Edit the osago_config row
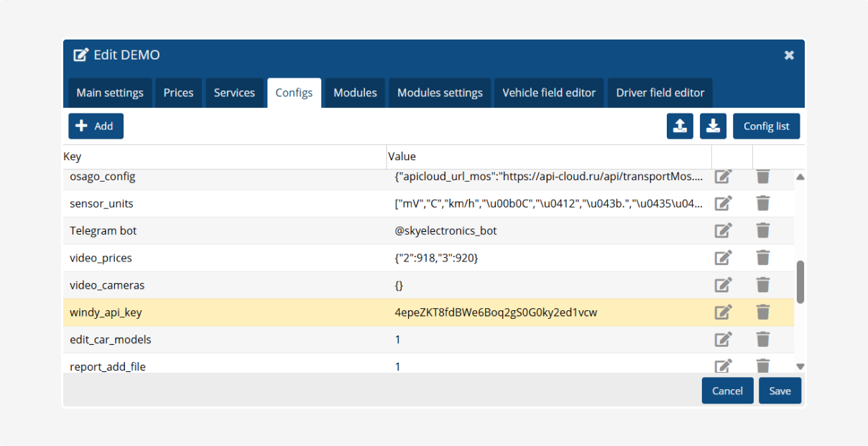Image resolution: width=868 pixels, height=446 pixels. tap(723, 177)
